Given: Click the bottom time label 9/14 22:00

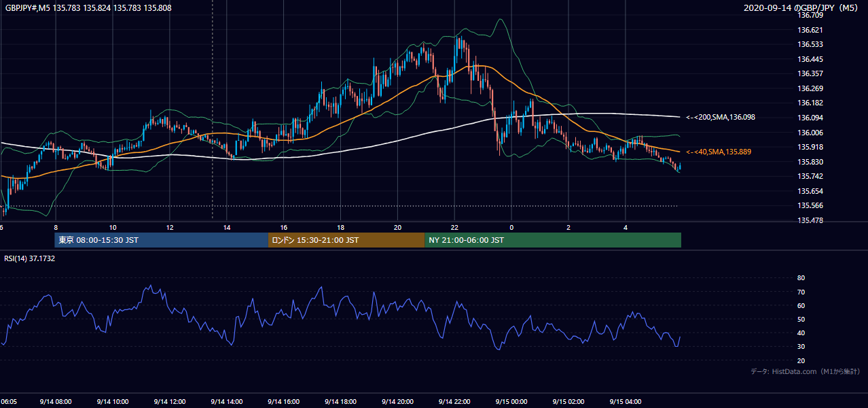Looking at the screenshot, I should pos(455,402).
